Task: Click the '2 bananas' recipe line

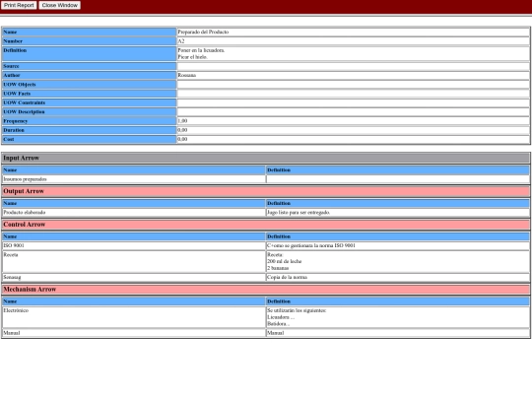Action: [x=278, y=268]
